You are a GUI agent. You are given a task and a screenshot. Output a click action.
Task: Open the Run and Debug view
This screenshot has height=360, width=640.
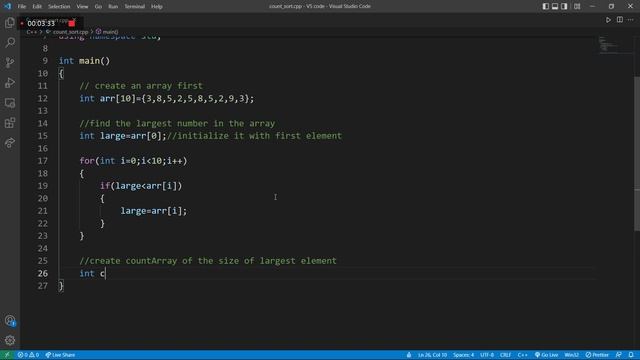(x=10, y=82)
